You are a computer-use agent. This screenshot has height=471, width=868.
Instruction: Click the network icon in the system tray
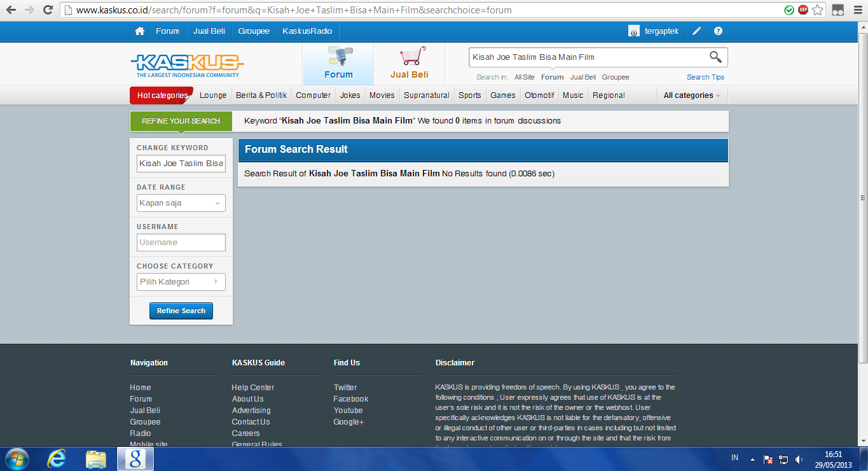pyautogui.click(x=783, y=459)
